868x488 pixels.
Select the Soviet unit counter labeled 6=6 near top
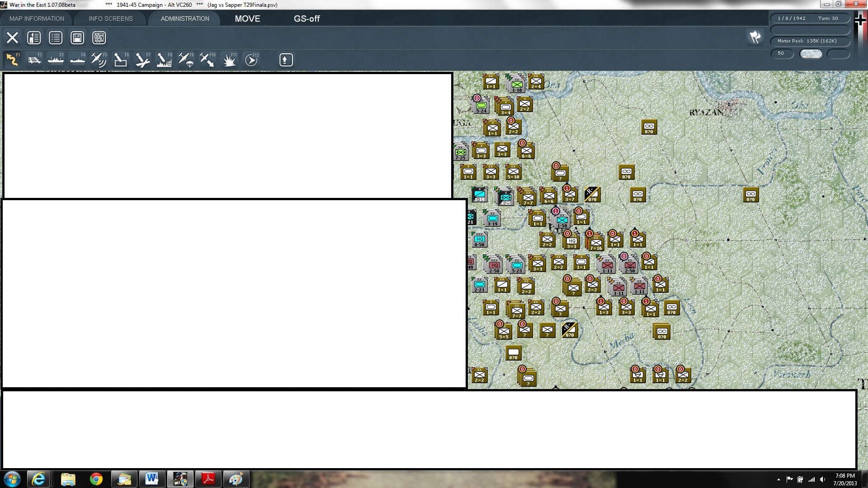tap(526, 151)
